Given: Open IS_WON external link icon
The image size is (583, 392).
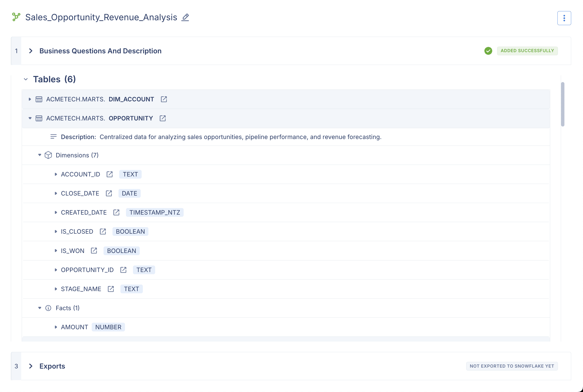Looking at the screenshot, I should click(x=94, y=251).
